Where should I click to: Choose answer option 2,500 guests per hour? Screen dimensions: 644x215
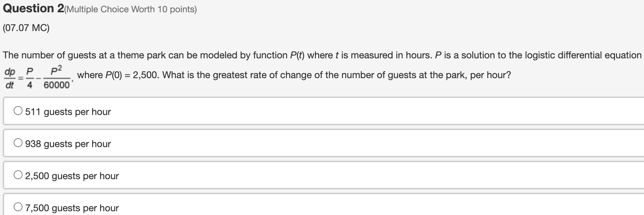(x=72, y=176)
